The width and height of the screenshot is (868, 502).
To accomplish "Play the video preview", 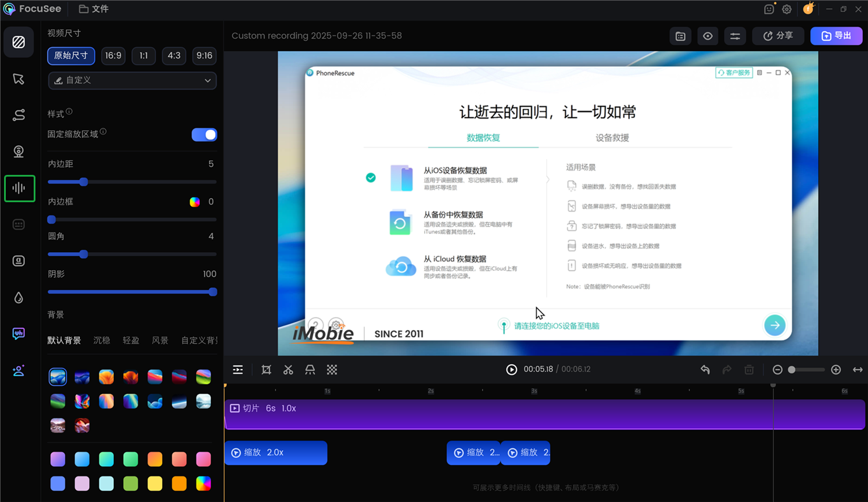I will (x=511, y=370).
